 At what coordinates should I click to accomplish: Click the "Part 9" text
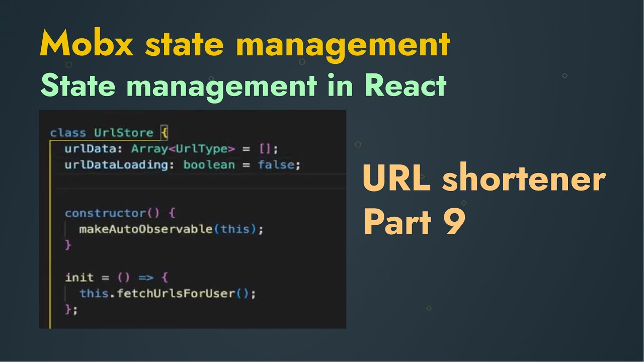click(414, 222)
